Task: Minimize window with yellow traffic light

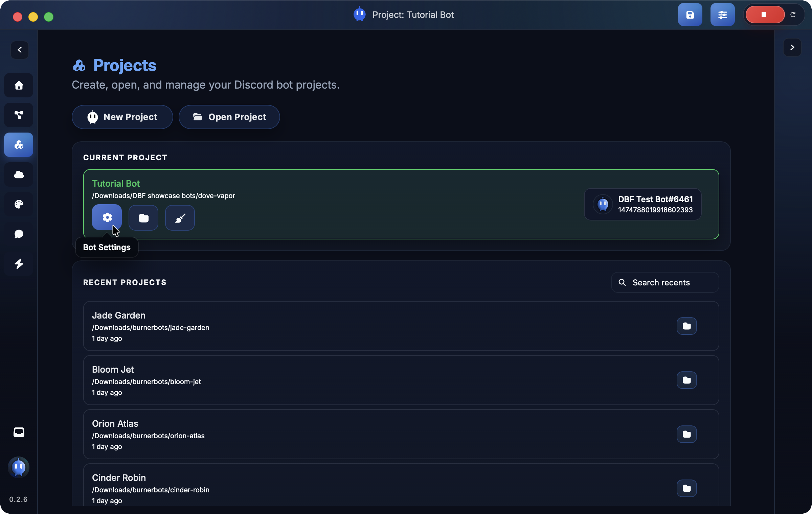Action: [33, 17]
